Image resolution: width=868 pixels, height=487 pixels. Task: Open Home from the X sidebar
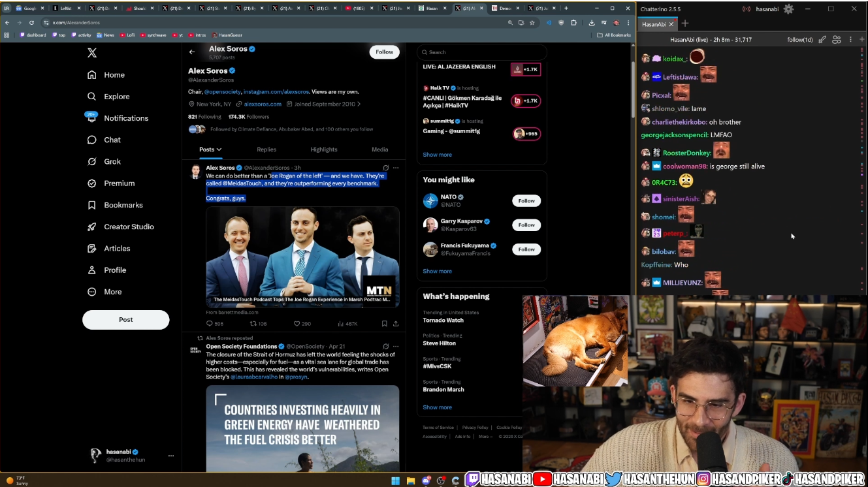106,75
